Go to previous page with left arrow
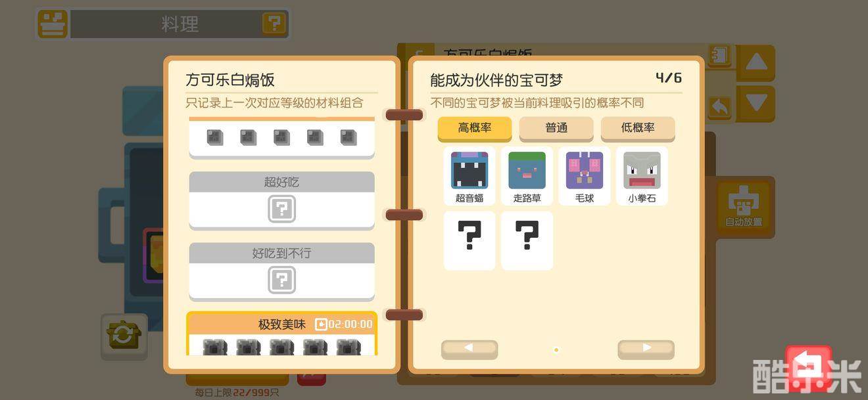Viewport: 868px width, 400px height. click(x=470, y=349)
